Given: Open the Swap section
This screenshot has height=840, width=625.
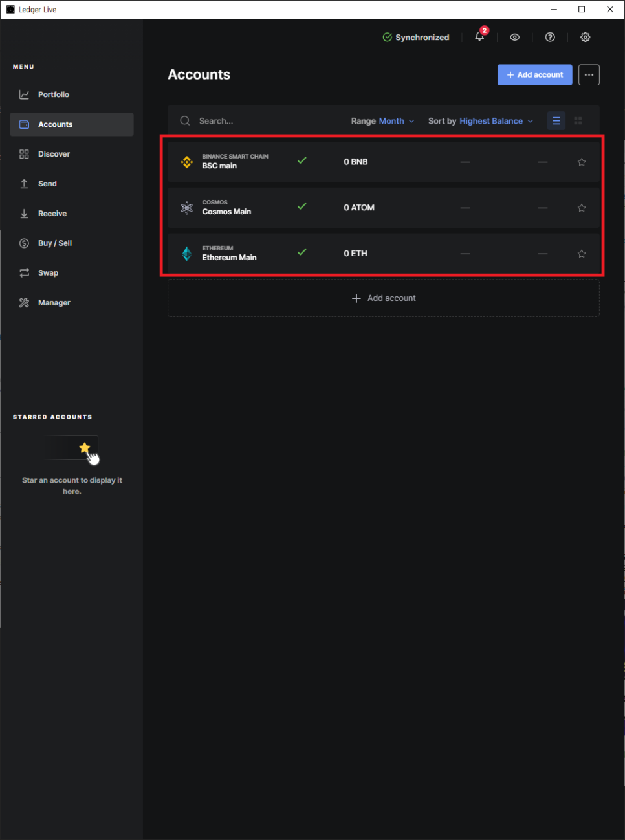Looking at the screenshot, I should click(x=72, y=273).
